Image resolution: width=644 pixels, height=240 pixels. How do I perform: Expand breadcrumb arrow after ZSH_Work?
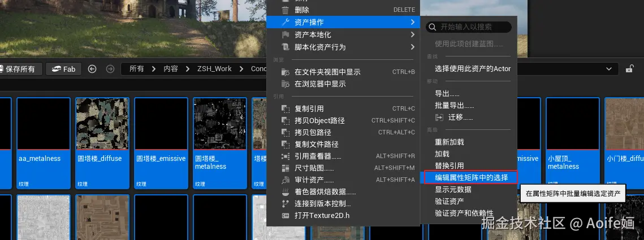tap(241, 69)
